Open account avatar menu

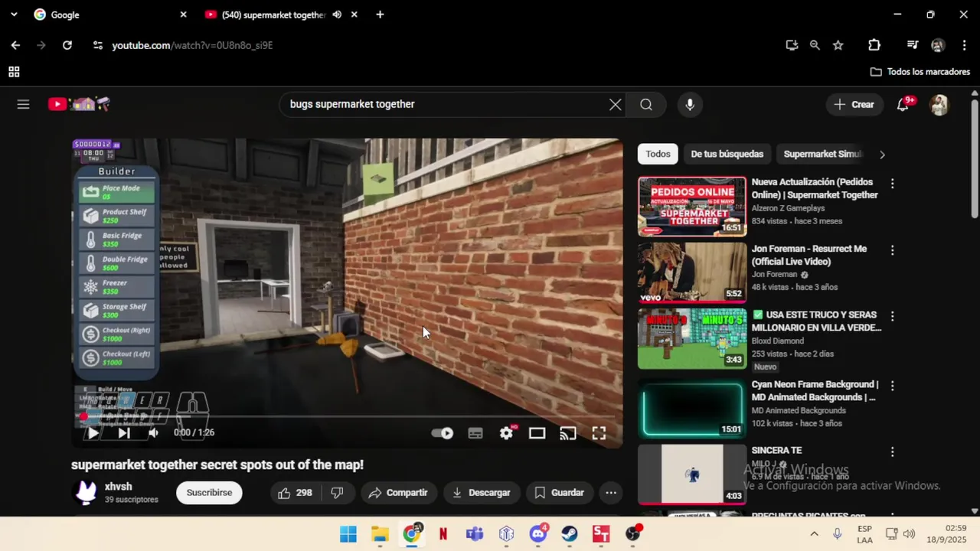[939, 105]
